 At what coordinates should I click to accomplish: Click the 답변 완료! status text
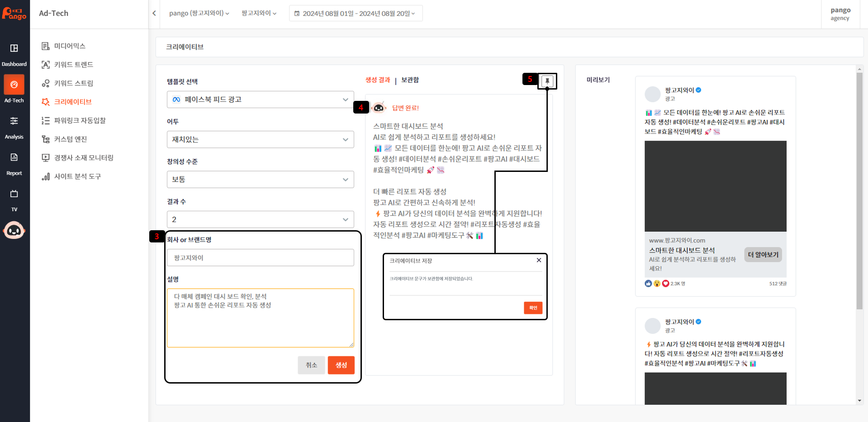tap(405, 108)
